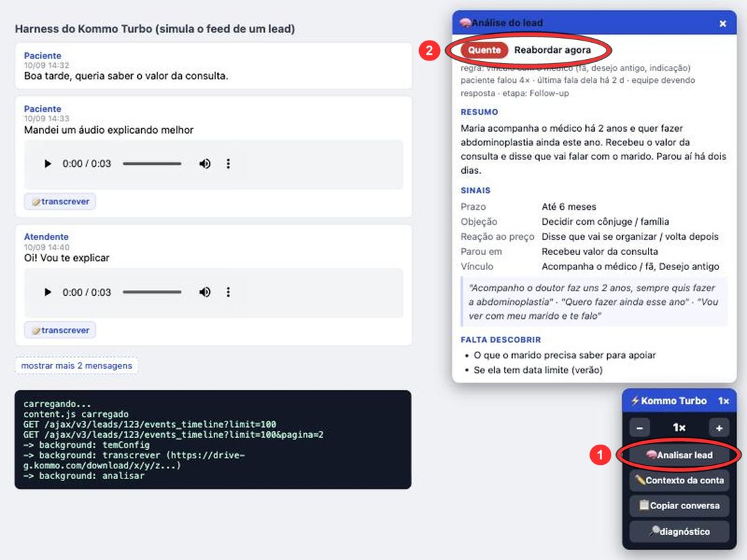Click the quoted patient statements block
747x560 pixels.
coord(594,302)
